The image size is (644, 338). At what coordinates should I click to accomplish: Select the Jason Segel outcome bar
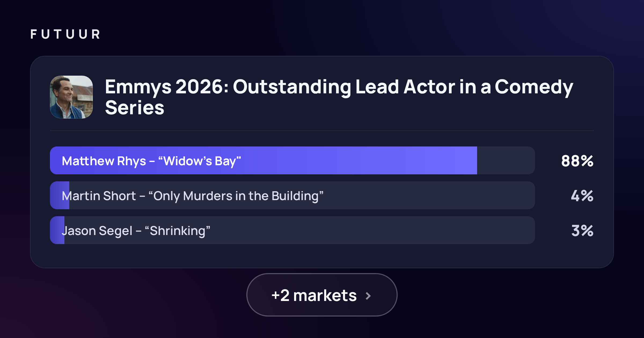pos(292,230)
